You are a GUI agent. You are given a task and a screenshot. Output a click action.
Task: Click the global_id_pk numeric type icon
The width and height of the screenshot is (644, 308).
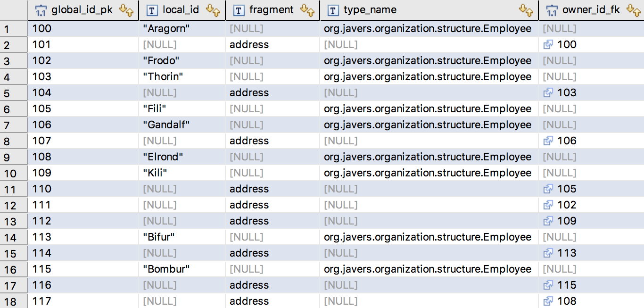41,10
